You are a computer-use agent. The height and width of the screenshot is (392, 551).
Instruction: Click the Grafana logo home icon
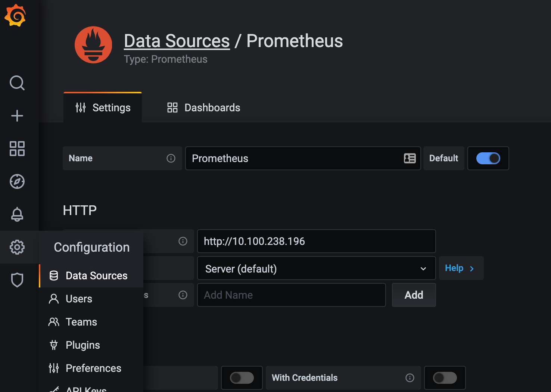tap(15, 16)
